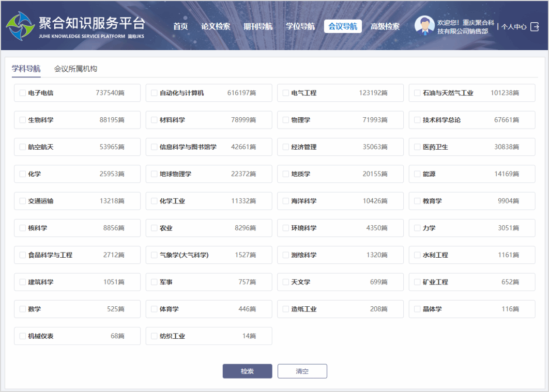Screen dimensions: 549x392
Task: Open the 高级检索 page
Action: click(385, 26)
